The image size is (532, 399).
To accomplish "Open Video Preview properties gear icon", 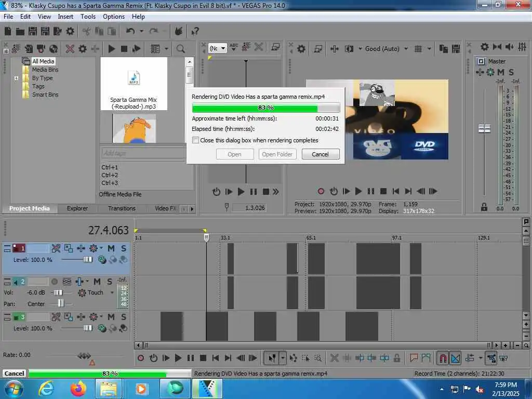I will (301, 49).
